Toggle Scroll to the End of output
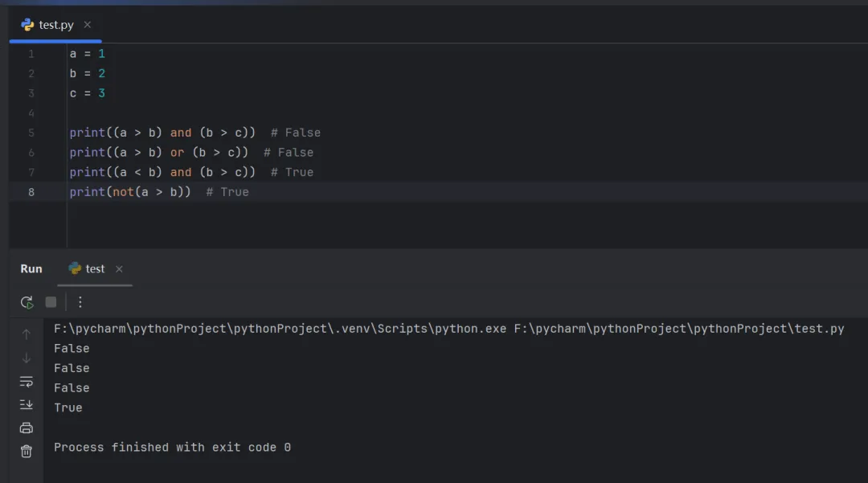 point(27,404)
